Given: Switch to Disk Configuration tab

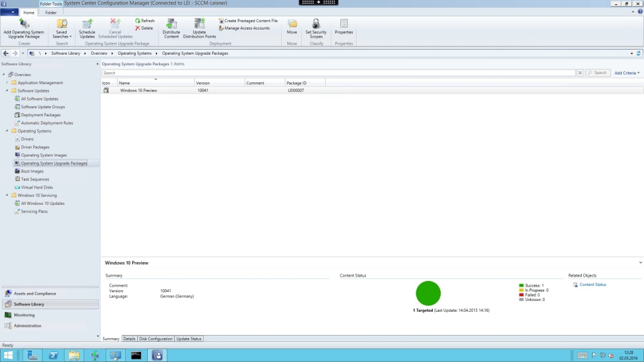Looking at the screenshot, I should (x=156, y=339).
